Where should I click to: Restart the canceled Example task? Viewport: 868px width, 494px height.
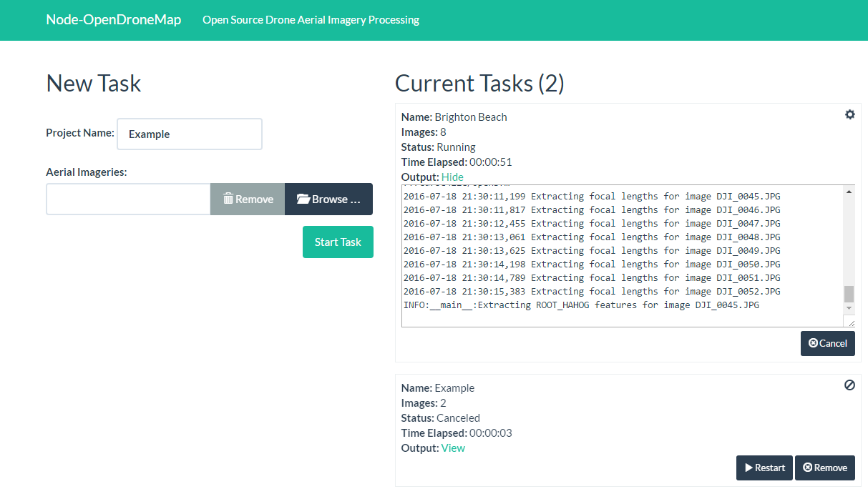click(x=764, y=468)
